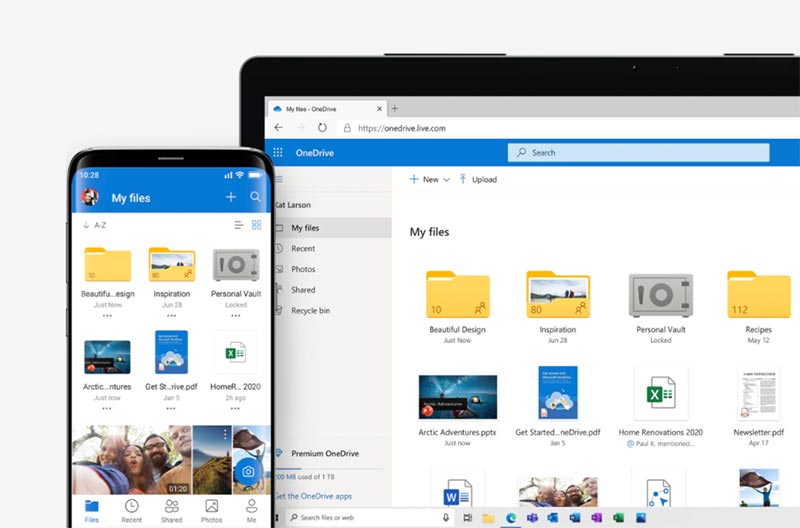Click the My files heading on web page
The height and width of the screenshot is (528, 800).
430,232
